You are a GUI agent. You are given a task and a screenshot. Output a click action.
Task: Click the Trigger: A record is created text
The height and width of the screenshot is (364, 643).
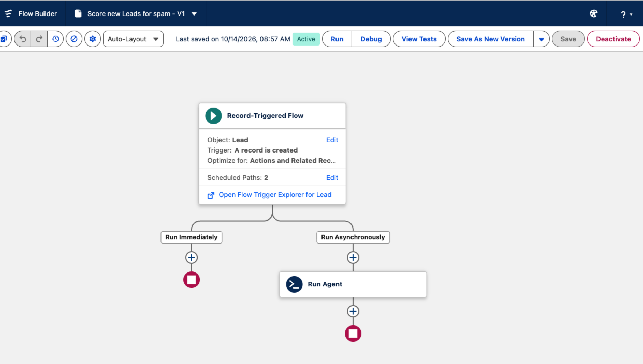click(252, 150)
